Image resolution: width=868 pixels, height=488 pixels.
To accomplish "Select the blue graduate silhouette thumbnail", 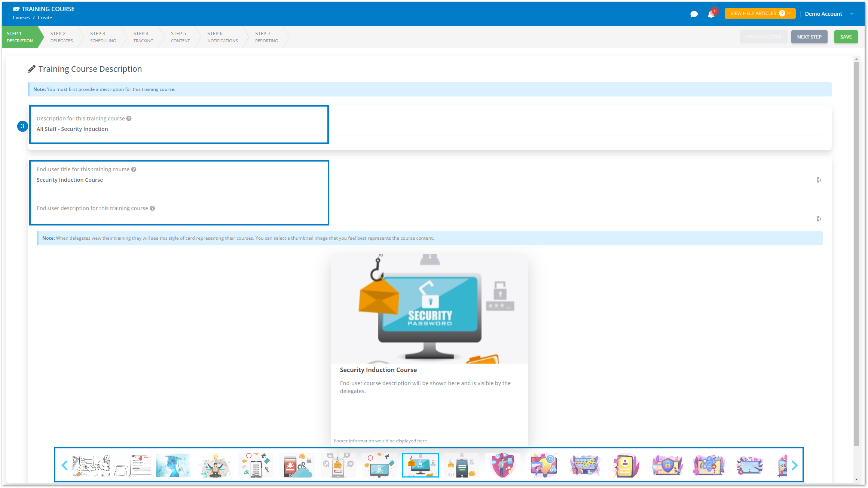I will click(174, 465).
